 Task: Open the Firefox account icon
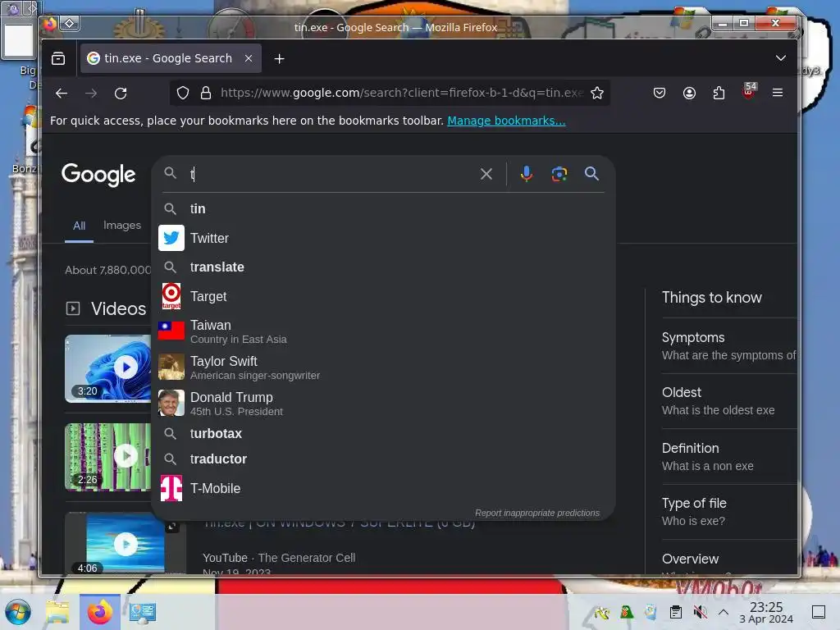(x=689, y=94)
